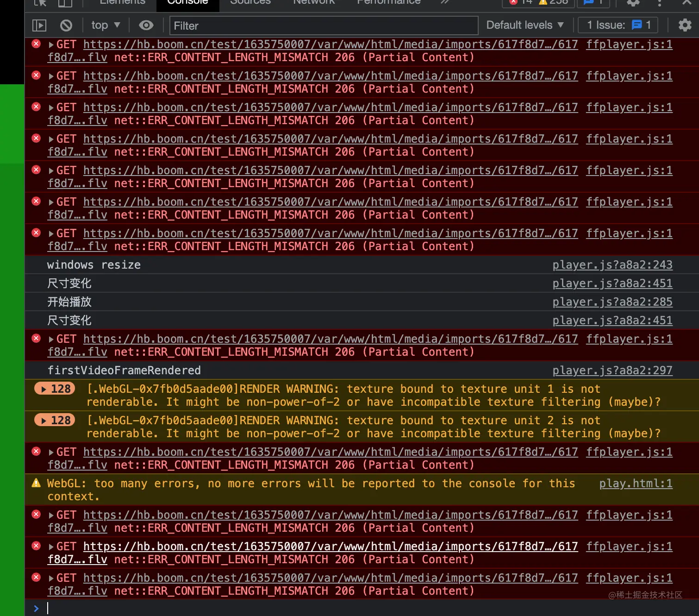Viewport: 699px width, 616px height.
Task: Expand the first ERR_CONTENT_LENGTH_MISMATCH error
Action: [51, 44]
